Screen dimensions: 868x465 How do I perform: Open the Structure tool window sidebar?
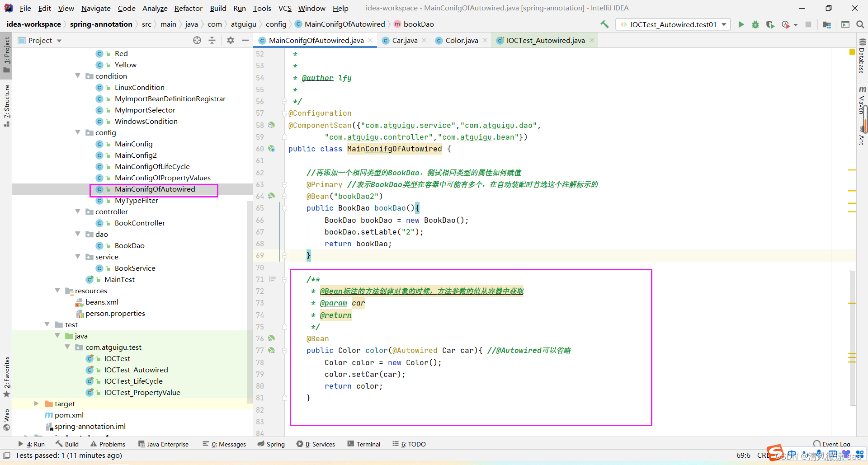click(6, 106)
